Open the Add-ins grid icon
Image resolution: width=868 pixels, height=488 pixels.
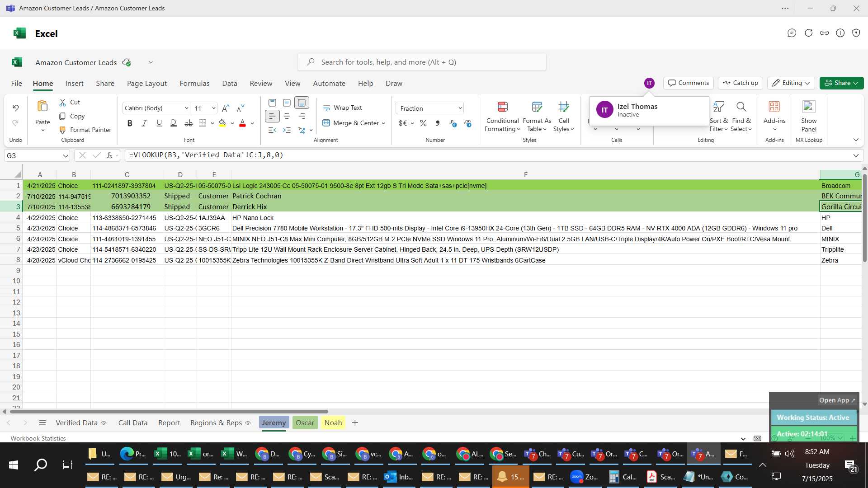[x=774, y=107]
